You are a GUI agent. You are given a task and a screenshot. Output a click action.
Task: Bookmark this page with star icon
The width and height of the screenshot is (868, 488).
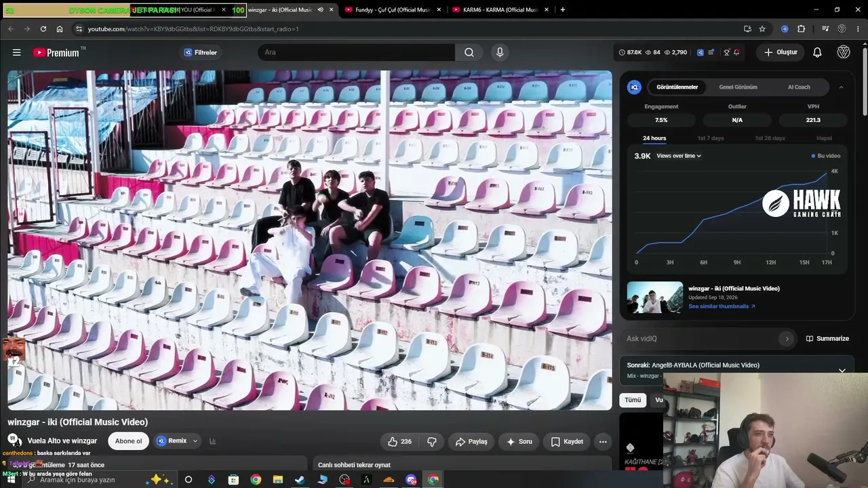[762, 29]
